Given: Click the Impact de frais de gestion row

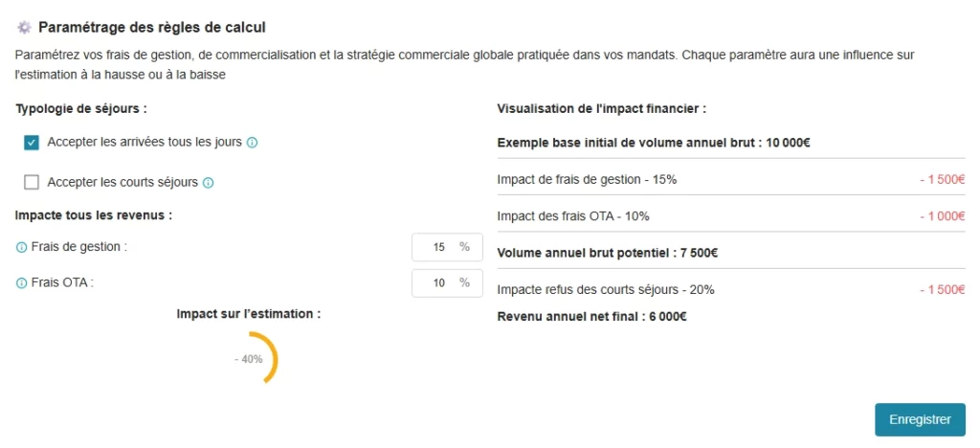Looking at the screenshot, I should coord(731,180).
